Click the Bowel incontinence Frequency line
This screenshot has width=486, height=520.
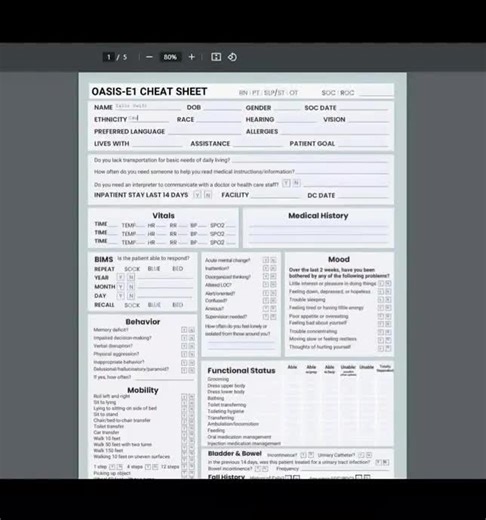[344, 469]
